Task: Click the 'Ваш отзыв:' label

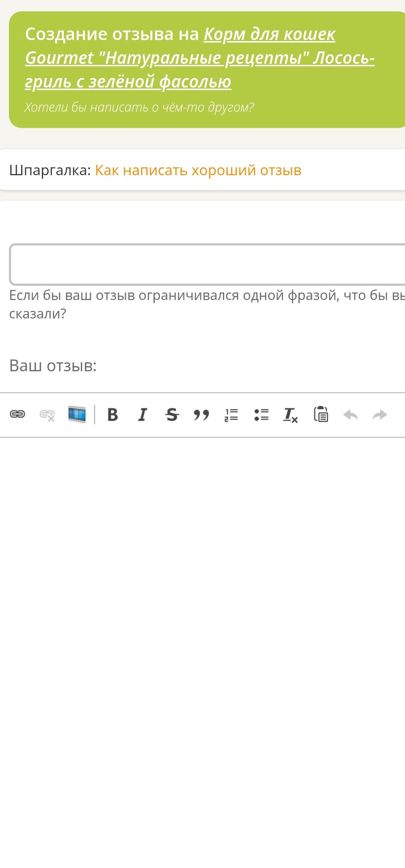Action: pyautogui.click(x=53, y=365)
